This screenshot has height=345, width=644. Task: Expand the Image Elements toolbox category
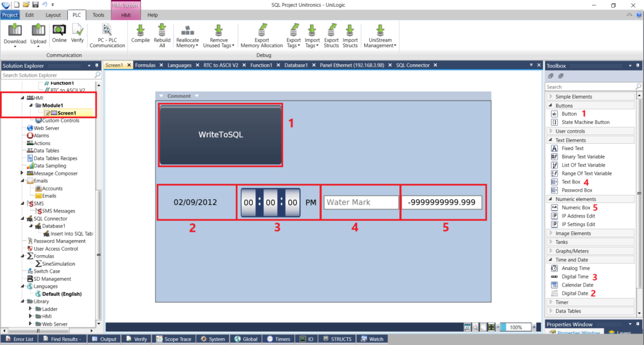(x=551, y=233)
